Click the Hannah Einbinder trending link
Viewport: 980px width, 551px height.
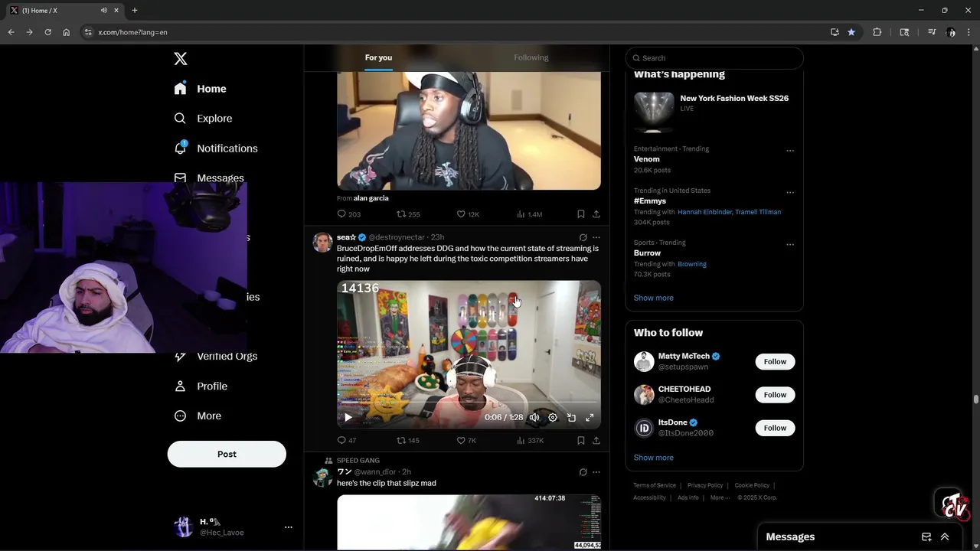point(704,212)
